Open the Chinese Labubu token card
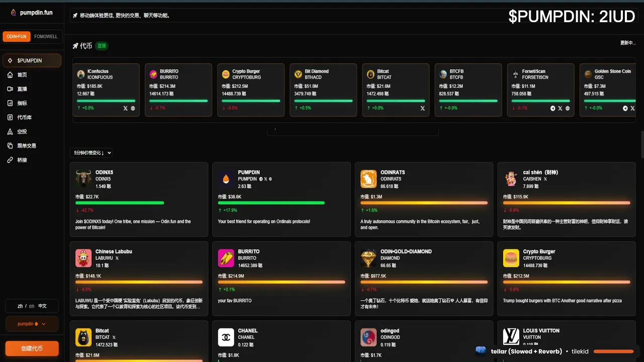This screenshot has width=644, height=362. [139, 279]
